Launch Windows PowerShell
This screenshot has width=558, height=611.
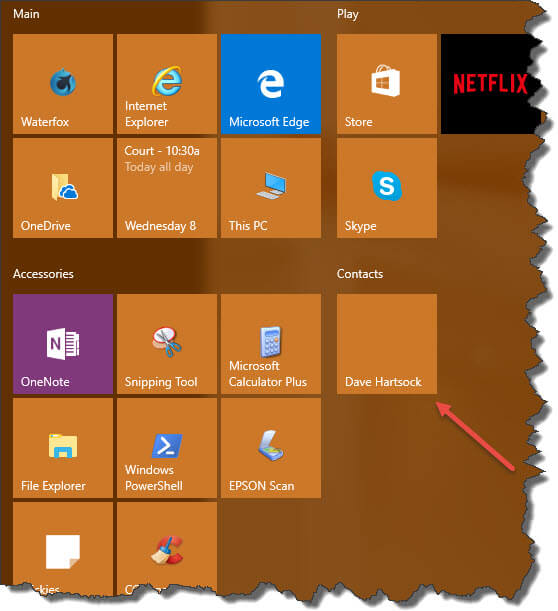pos(167,448)
